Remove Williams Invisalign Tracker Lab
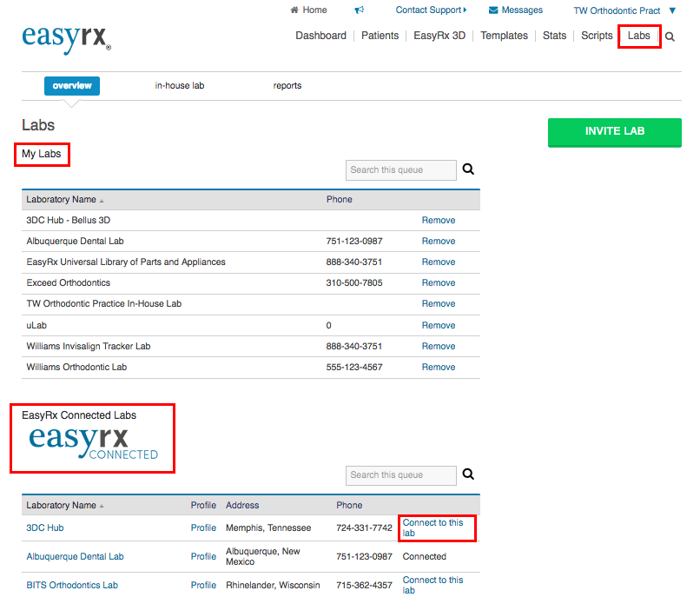 tap(439, 347)
